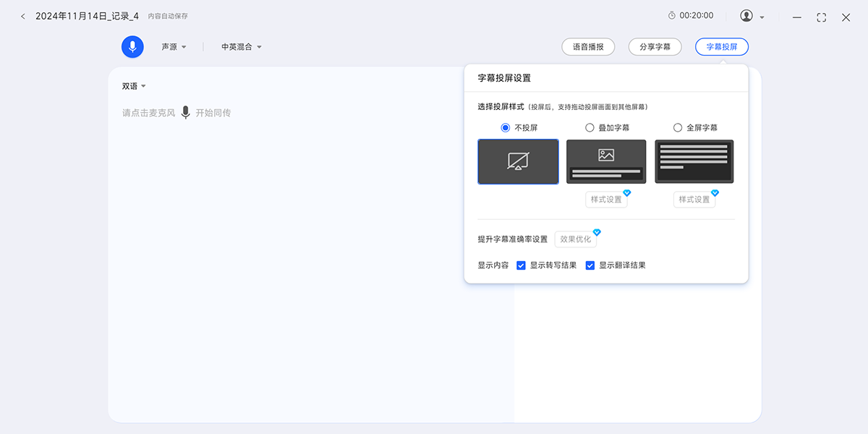Click the gray microphone icon in hint text
868x434 pixels.
tap(185, 113)
